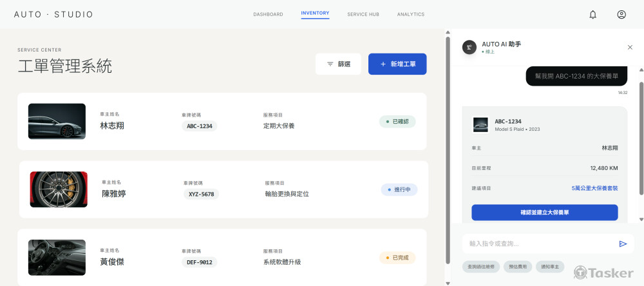
Task: Click the 已完成 status badge for 黃俊傑
Action: pyautogui.click(x=397, y=258)
